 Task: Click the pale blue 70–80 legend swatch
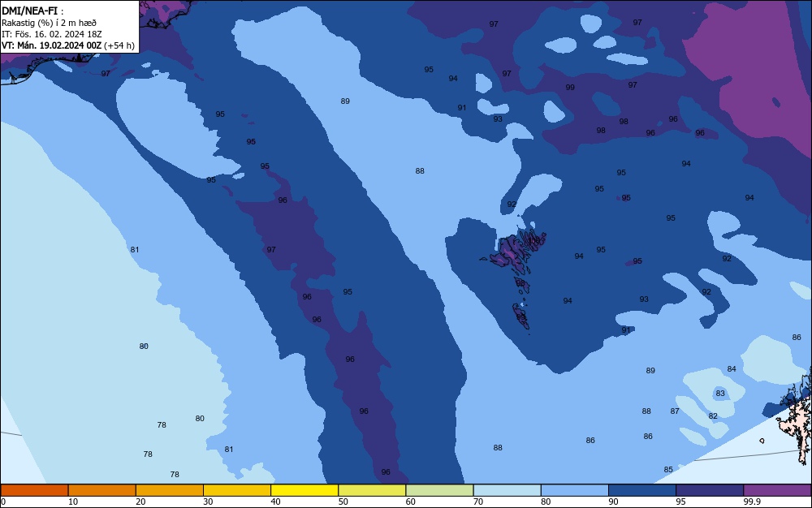click(507, 490)
